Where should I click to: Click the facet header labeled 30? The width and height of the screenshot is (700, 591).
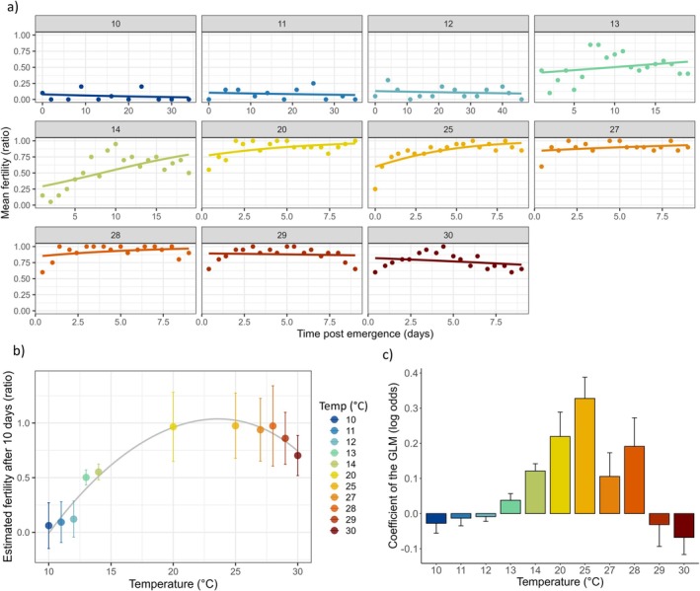coord(448,235)
